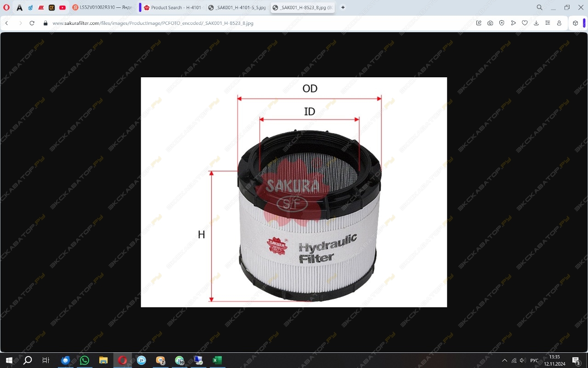
Task: Open the network Wi-Fi tray icon
Action: [x=514, y=360]
